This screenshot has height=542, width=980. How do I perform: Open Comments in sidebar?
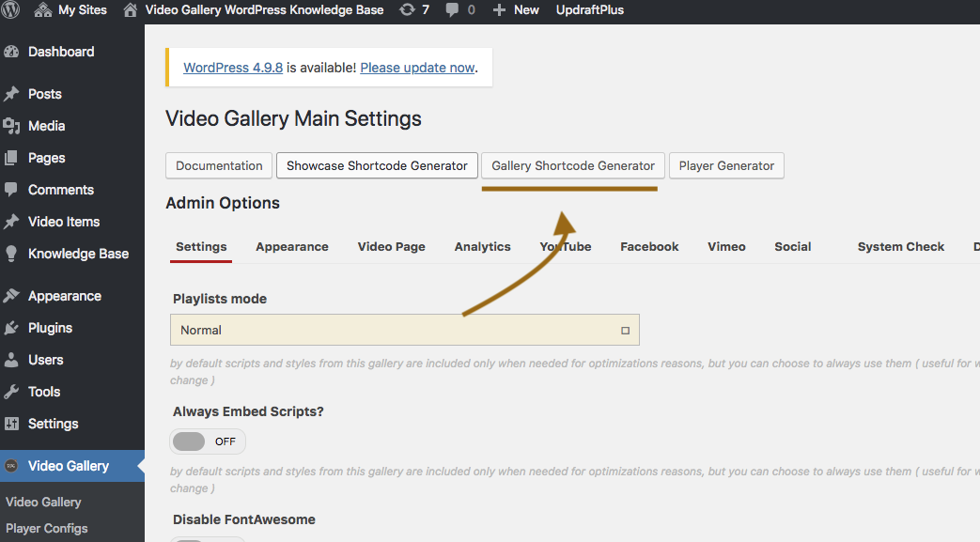click(61, 190)
